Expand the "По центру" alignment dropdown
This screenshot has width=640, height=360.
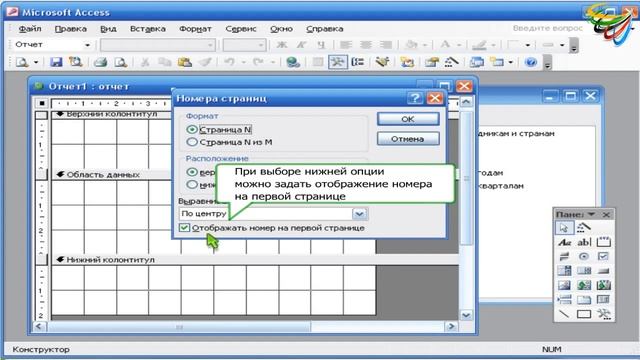pyautogui.click(x=359, y=213)
